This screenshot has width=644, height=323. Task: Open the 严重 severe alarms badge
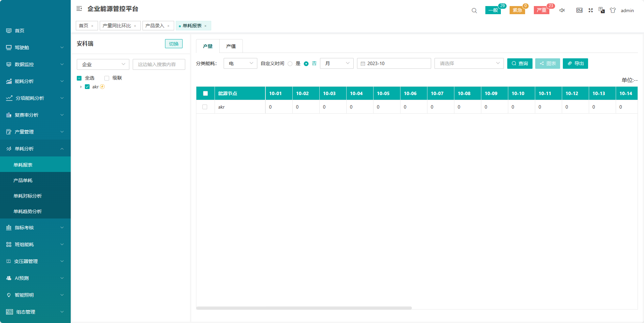coord(542,10)
